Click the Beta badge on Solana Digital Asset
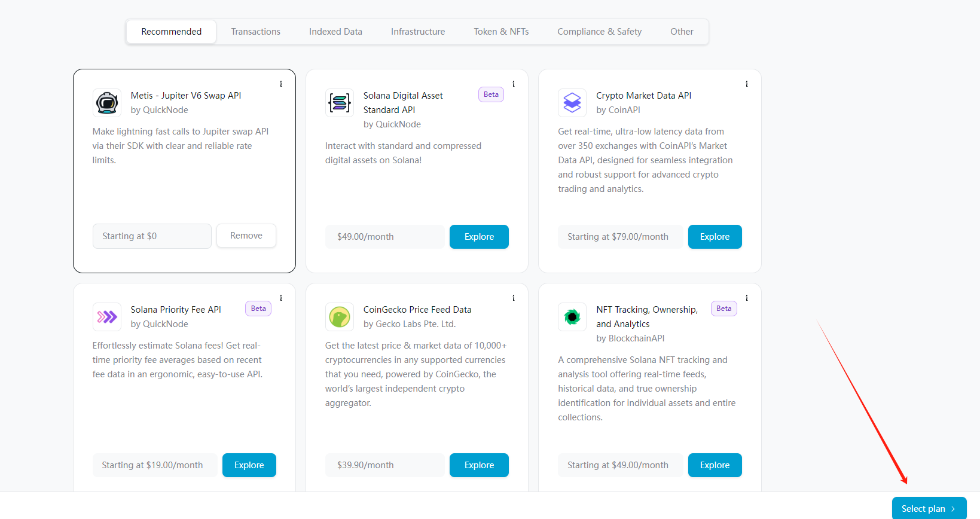The height and width of the screenshot is (519, 980). 491,94
